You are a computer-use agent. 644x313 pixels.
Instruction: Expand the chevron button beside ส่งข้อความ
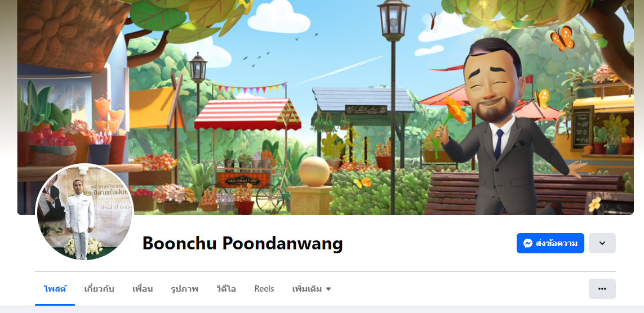pyautogui.click(x=602, y=243)
